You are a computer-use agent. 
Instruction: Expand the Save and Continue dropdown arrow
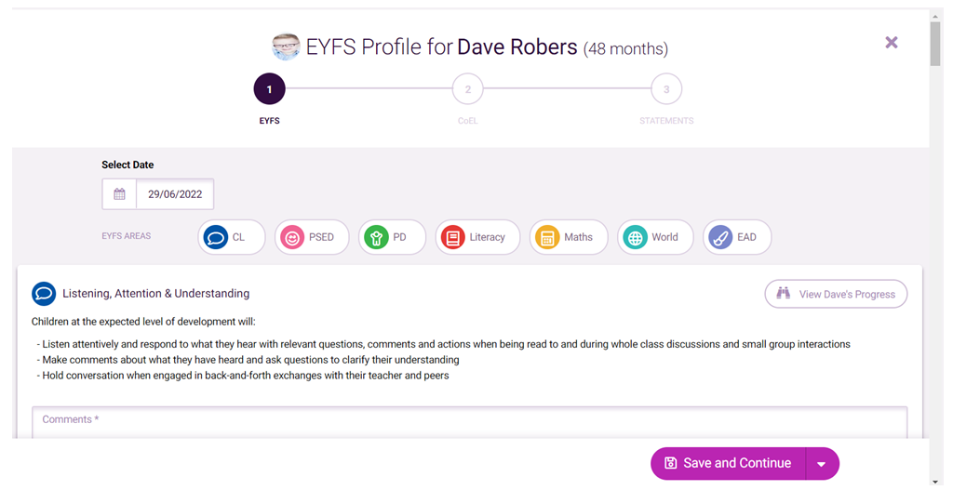pyautogui.click(x=822, y=464)
